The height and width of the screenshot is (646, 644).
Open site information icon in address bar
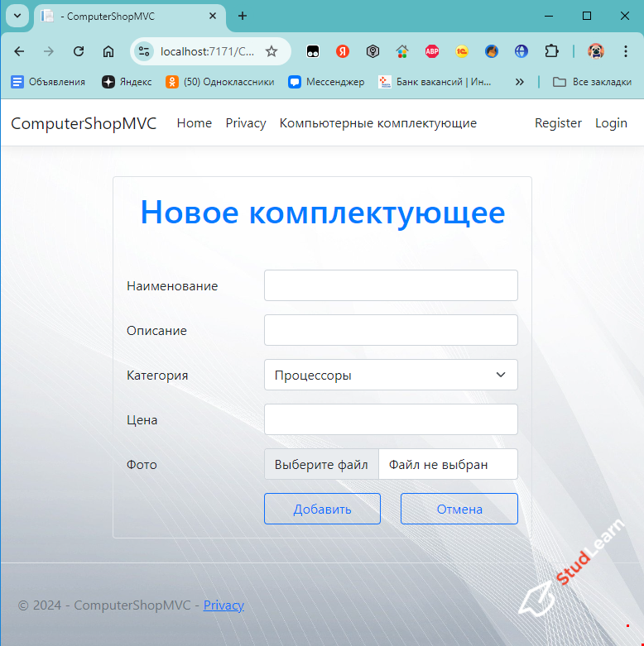click(144, 51)
